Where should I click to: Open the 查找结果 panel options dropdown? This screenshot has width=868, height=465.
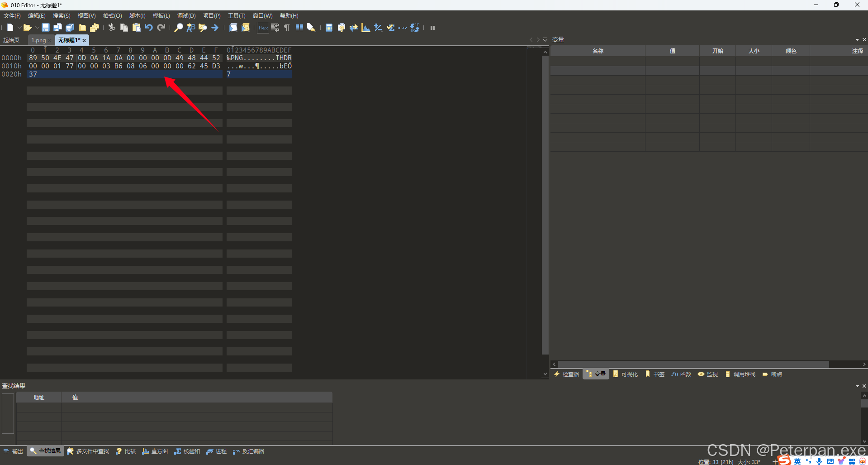(x=857, y=386)
